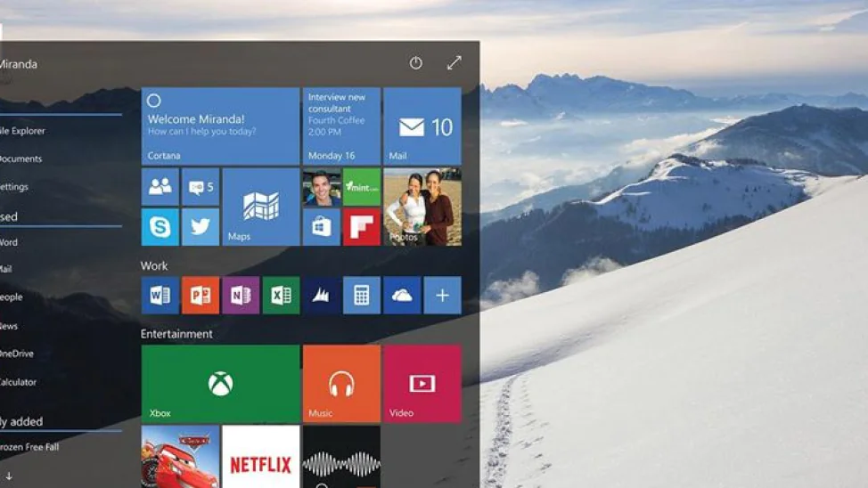Viewport: 868px width, 488px height.
Task: Launch Excel from the Work group
Action: [x=282, y=296]
